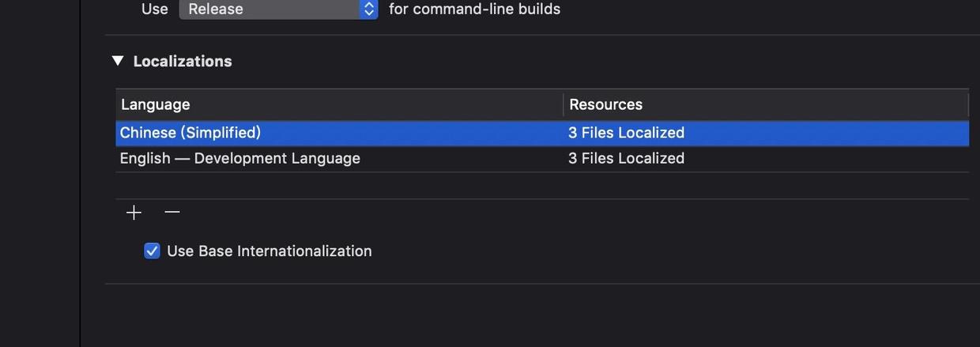The image size is (980, 347).
Task: Click blue up-down arrows on Release popup
Action: click(369, 9)
